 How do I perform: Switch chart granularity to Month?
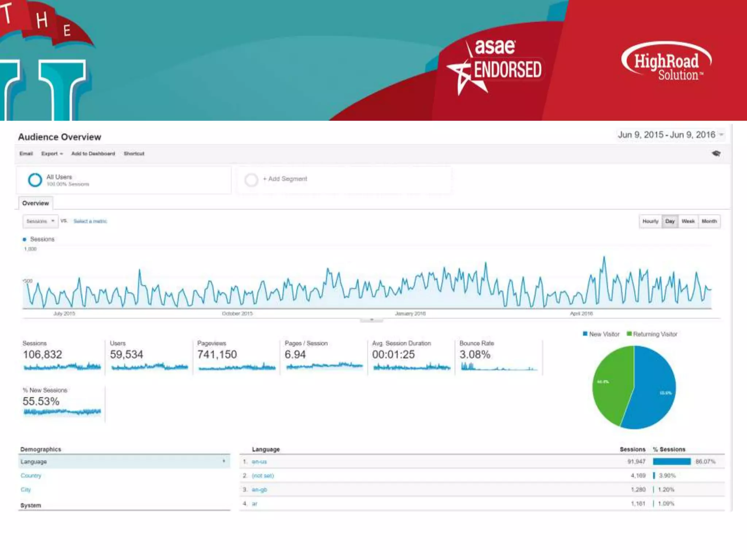pyautogui.click(x=709, y=221)
